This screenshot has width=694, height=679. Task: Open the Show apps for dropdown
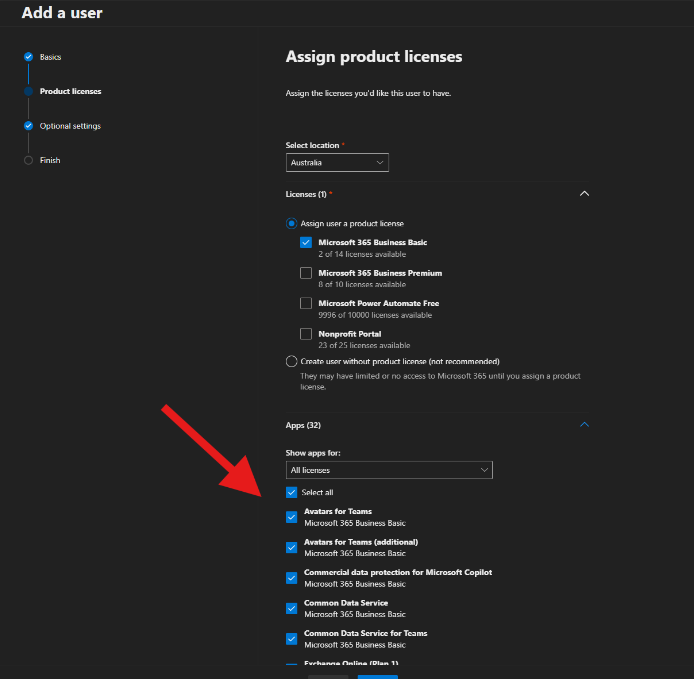coord(389,470)
